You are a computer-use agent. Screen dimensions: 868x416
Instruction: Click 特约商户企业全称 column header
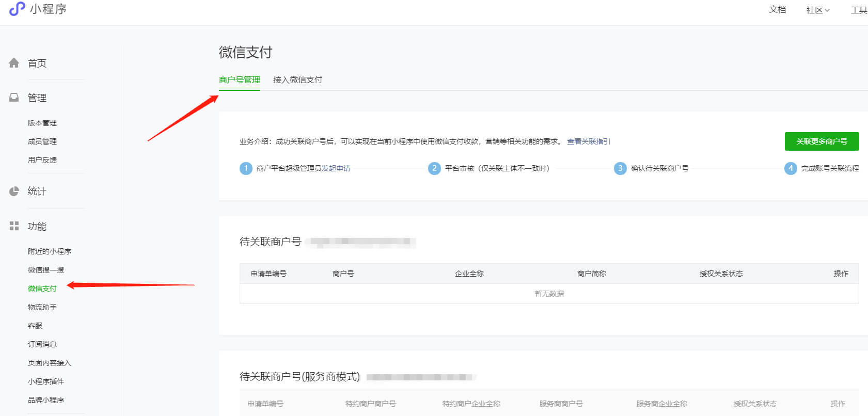[x=471, y=404]
